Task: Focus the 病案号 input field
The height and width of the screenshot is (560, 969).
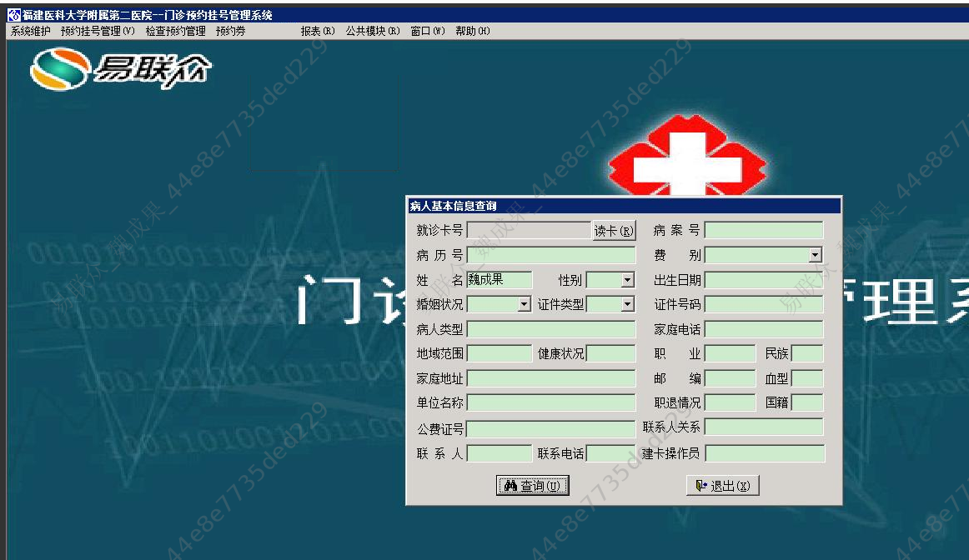Action: (x=764, y=230)
